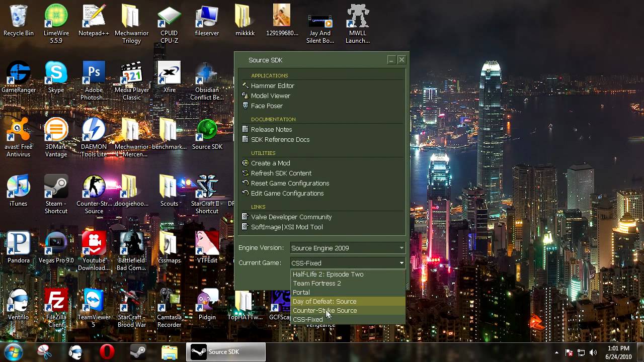
Task: Open Opera browser from taskbar
Action: point(107,352)
